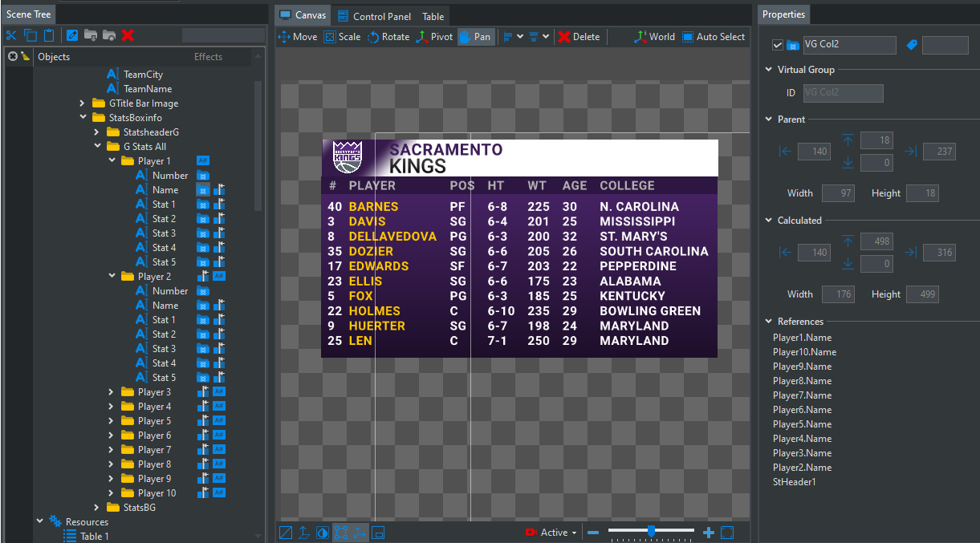
Task: Click the canvas zoom slider handle
Action: coord(651,531)
